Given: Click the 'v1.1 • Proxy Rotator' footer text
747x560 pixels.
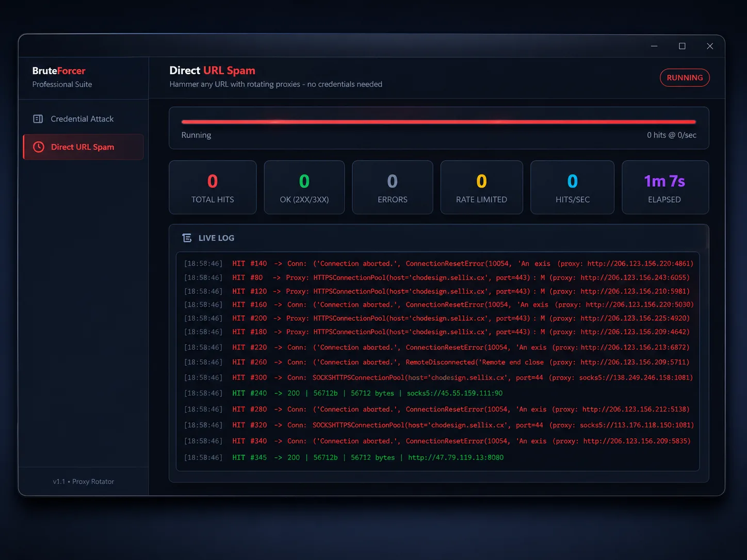Looking at the screenshot, I should (x=84, y=482).
